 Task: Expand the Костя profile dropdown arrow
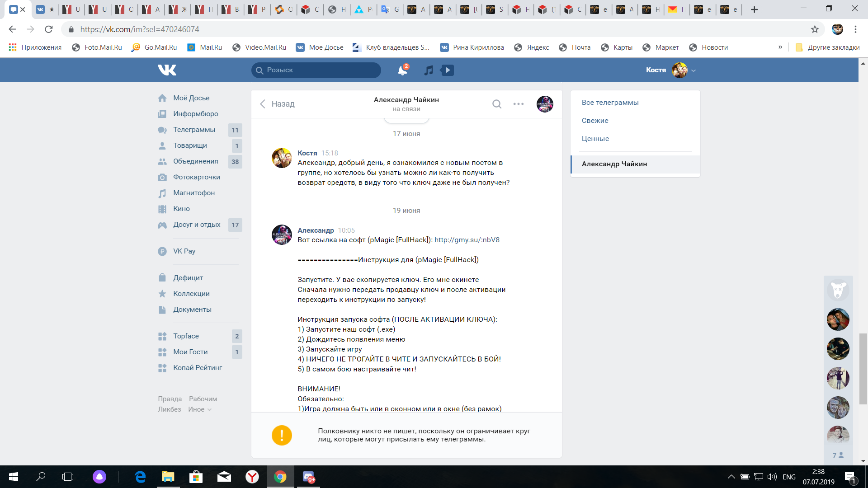pos(693,70)
